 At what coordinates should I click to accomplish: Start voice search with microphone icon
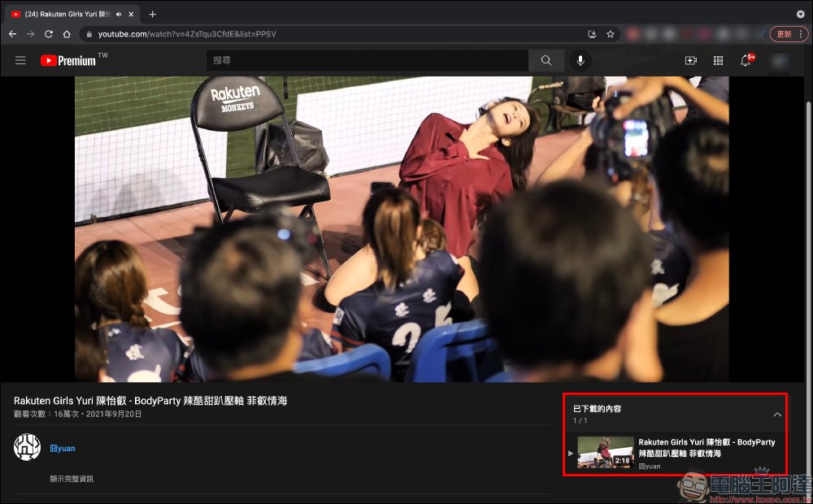click(x=580, y=61)
